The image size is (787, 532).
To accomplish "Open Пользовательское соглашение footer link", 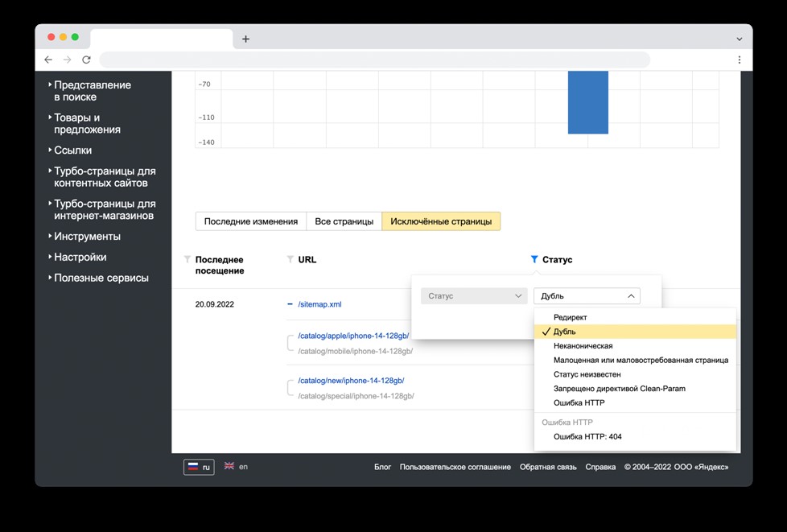I will pos(455,467).
